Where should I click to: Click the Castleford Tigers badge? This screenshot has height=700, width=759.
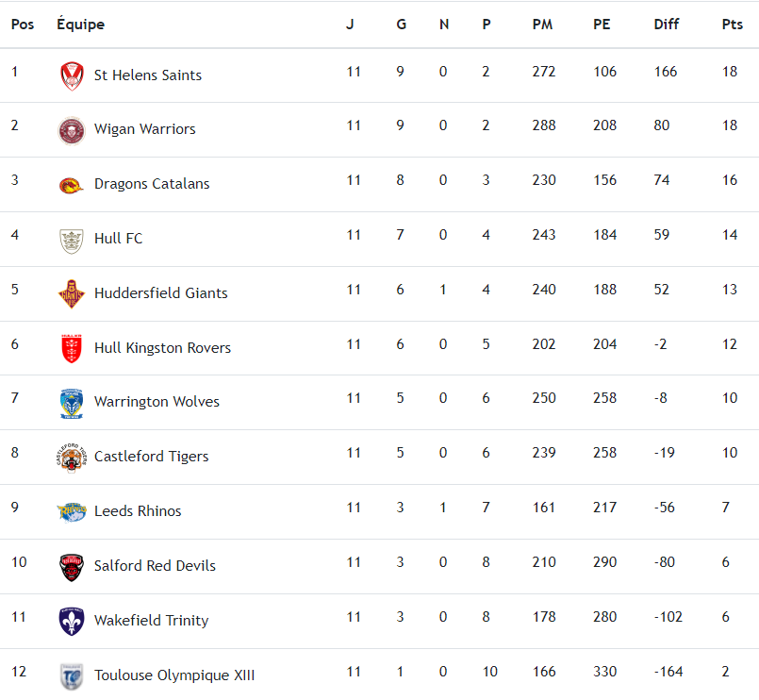coord(72,458)
